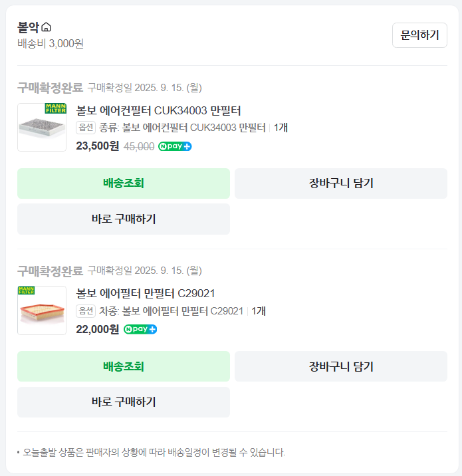The width and height of the screenshot is (462, 476).
Task: Open the C29021 air filter product thumbnail
Action: pos(42,310)
